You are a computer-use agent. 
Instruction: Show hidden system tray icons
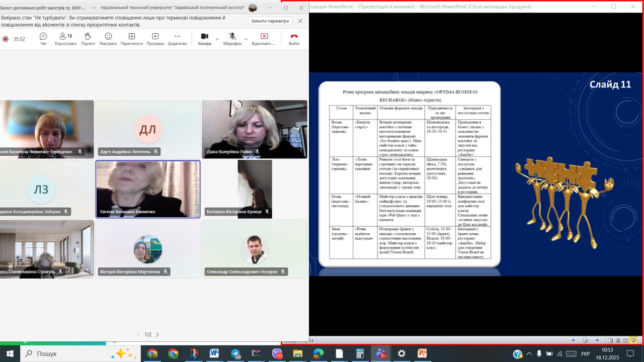click(x=529, y=353)
